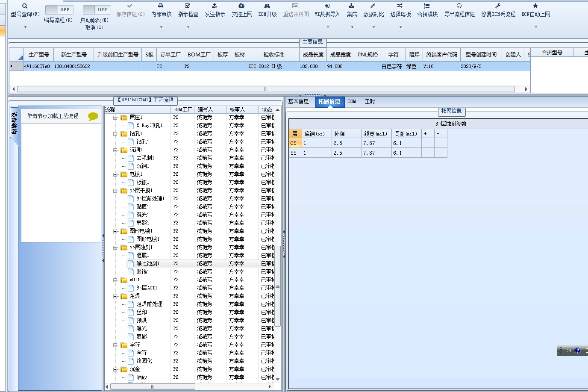Click the CS layer row cell
This screenshot has width=588, height=392.
(x=295, y=143)
